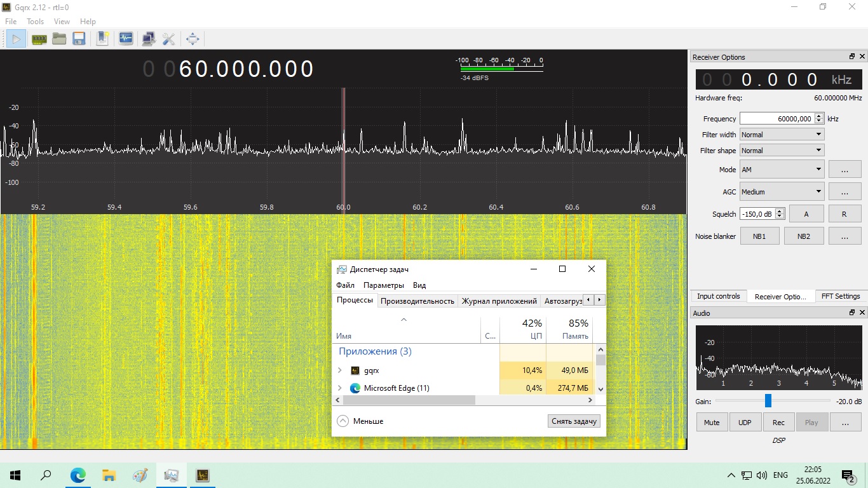
Task: Click the audio Gain slider handle
Action: tap(768, 401)
